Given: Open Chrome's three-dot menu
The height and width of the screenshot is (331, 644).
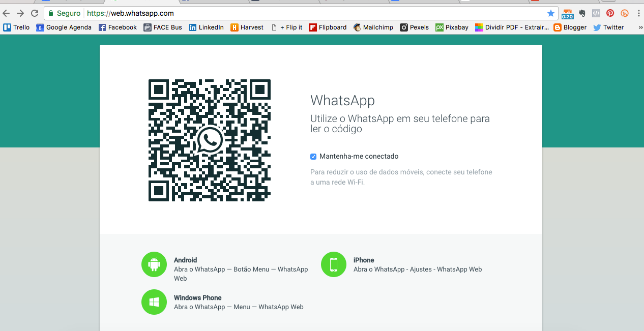Looking at the screenshot, I should coord(638,13).
